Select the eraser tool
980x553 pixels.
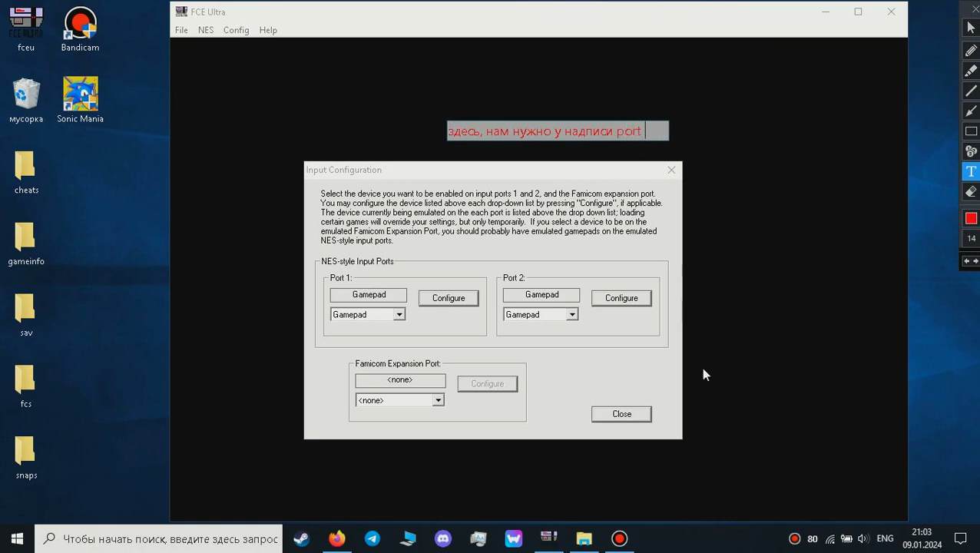click(x=971, y=191)
